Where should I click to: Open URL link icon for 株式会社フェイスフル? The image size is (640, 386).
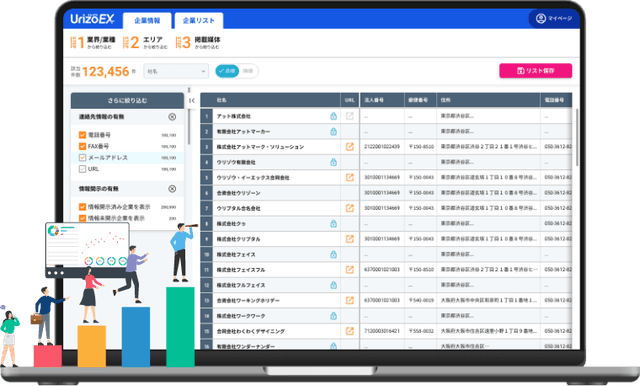pos(350,270)
